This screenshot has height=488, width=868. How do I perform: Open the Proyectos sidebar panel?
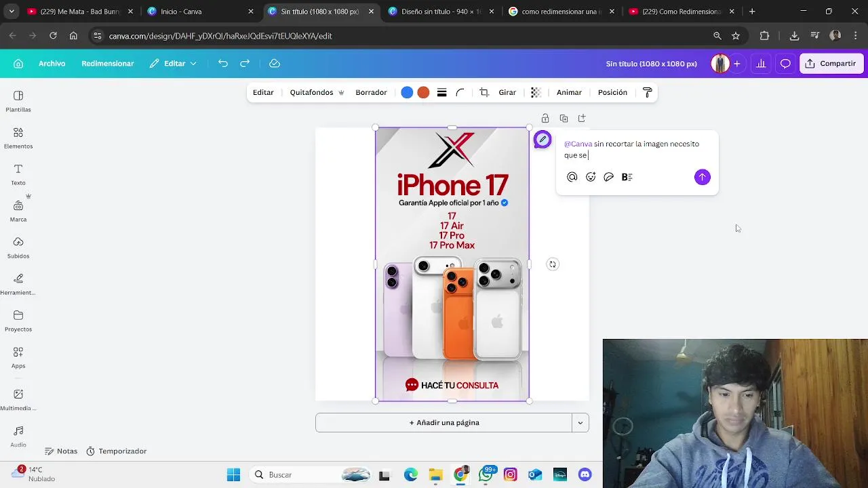[x=18, y=321]
